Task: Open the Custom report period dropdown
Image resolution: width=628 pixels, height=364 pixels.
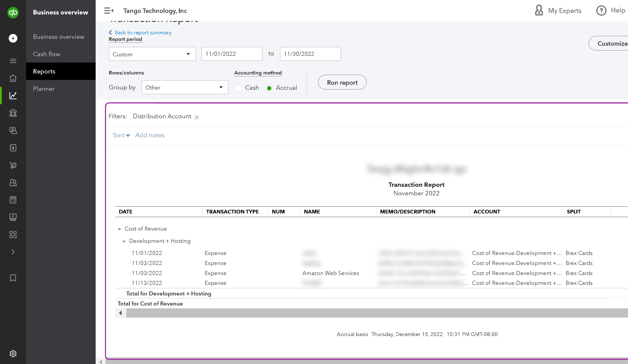Action: (152, 54)
